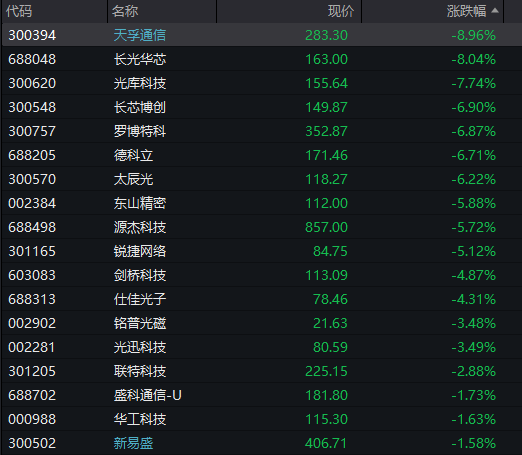This screenshot has height=455, width=522.
Task: Select stock code 300502
Action: click(x=32, y=443)
